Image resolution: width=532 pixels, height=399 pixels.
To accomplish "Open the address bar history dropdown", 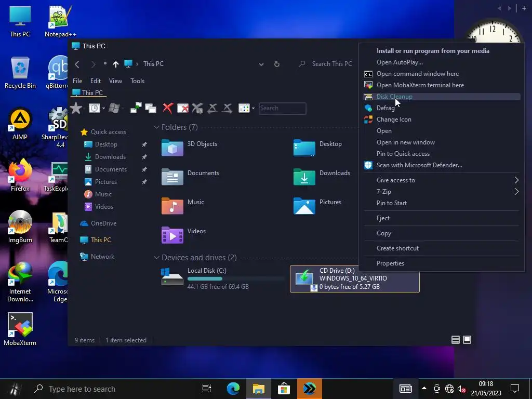I will click(261, 64).
